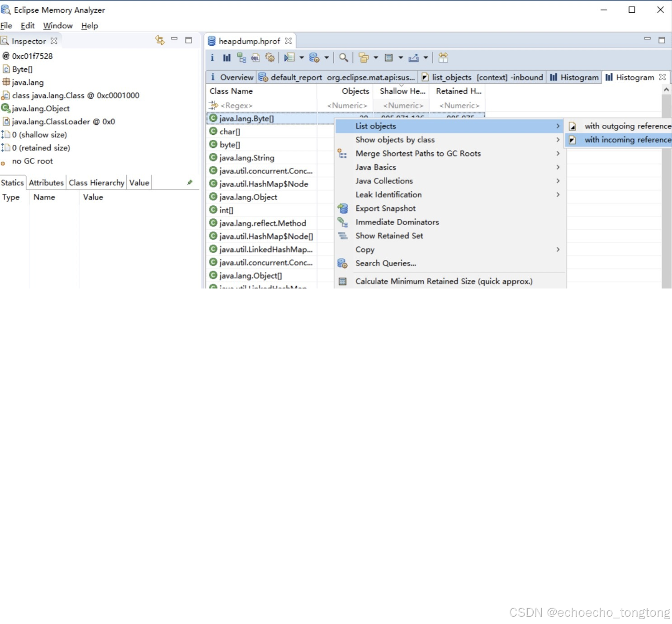The height and width of the screenshot is (624, 672).
Task: Select with incoming references
Action: [x=619, y=140]
